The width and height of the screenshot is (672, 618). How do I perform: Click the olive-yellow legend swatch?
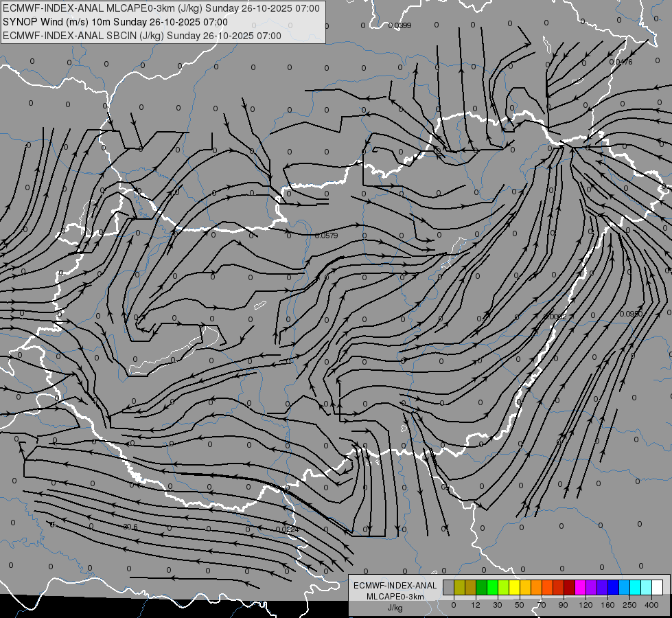tap(459, 587)
